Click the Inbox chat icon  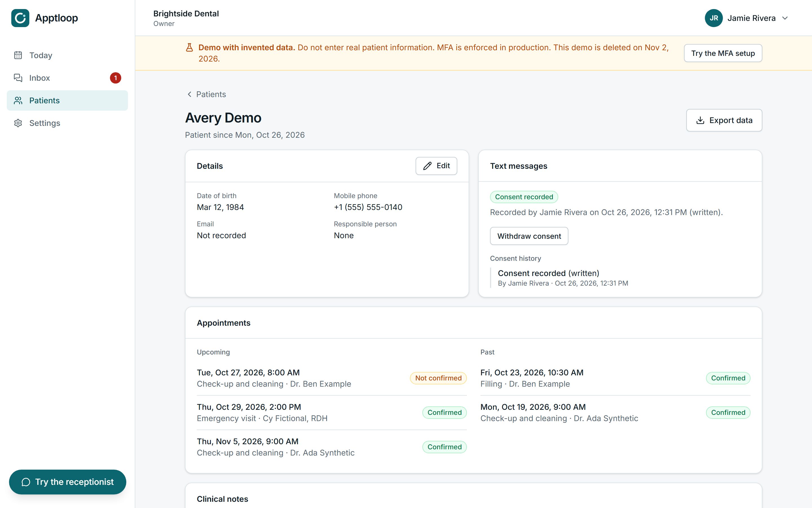point(18,78)
